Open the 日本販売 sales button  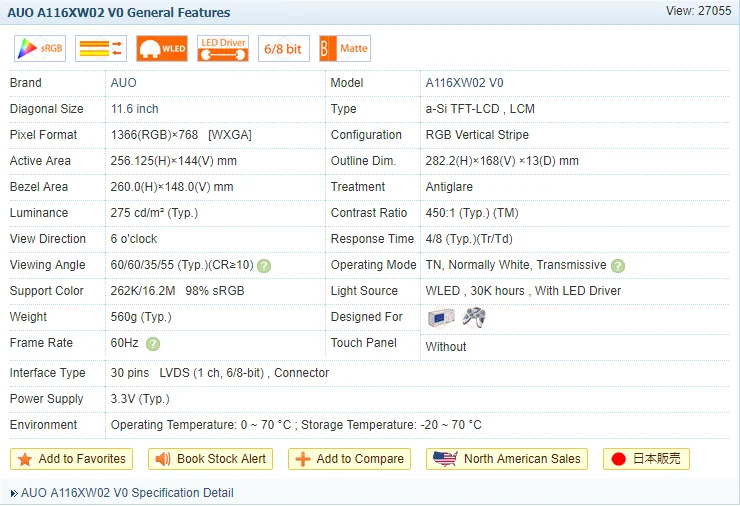[x=646, y=459]
